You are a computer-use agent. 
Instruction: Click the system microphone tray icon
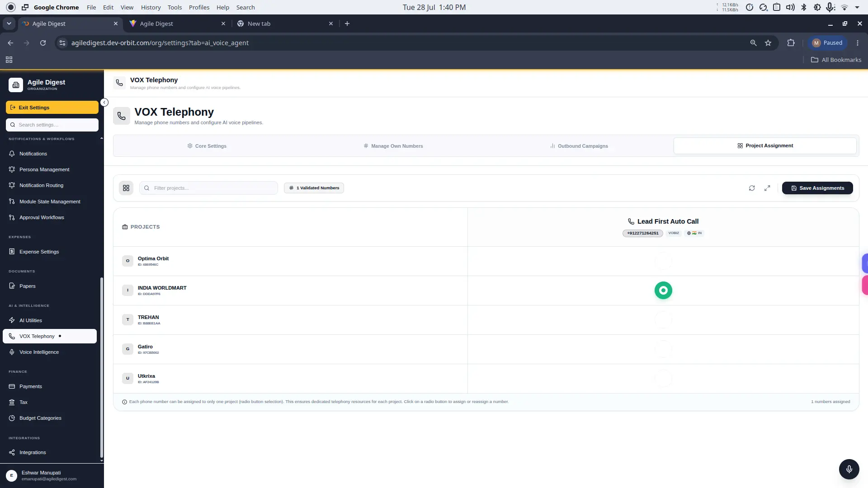pos(830,7)
